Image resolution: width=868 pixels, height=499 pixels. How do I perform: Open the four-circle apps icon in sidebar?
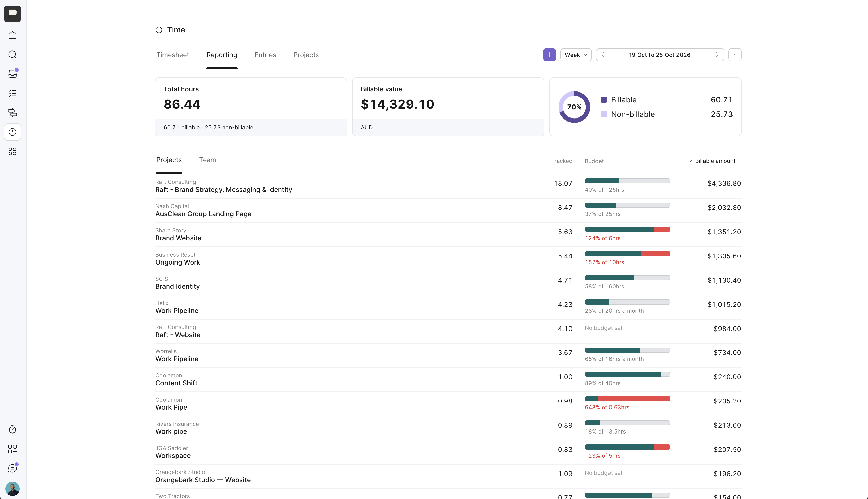tap(12, 151)
